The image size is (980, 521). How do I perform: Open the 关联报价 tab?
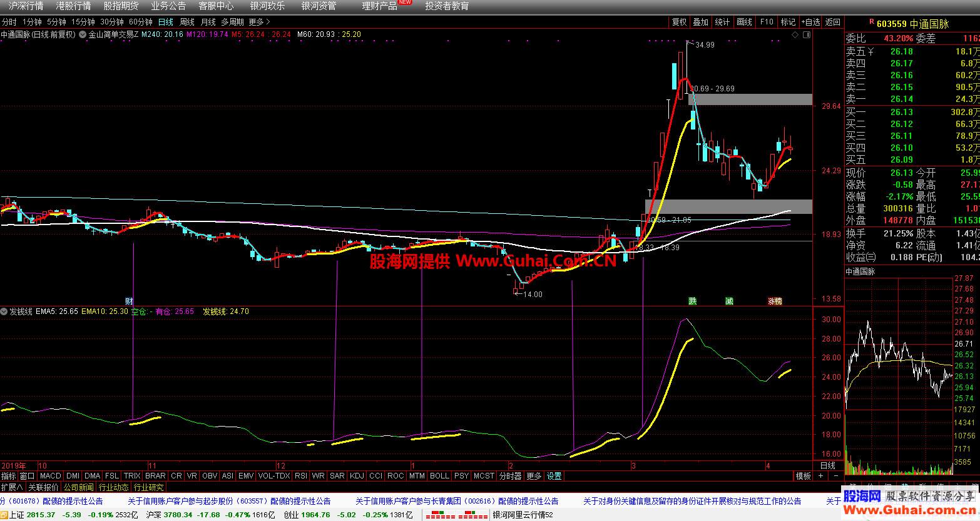pyautogui.click(x=43, y=487)
